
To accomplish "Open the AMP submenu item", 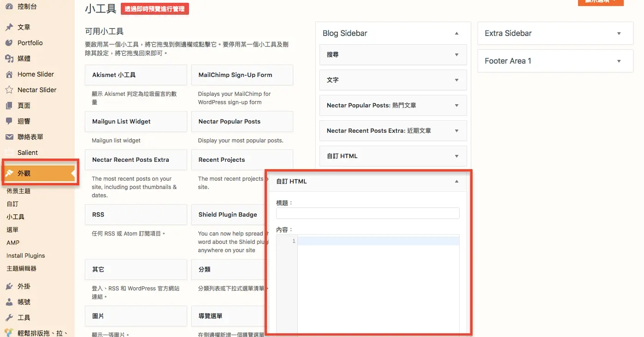I will click(x=13, y=242).
